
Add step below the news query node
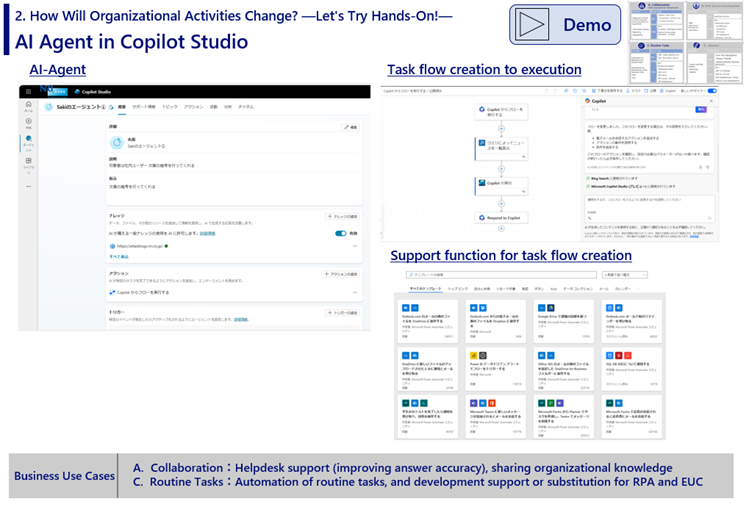[x=501, y=169]
